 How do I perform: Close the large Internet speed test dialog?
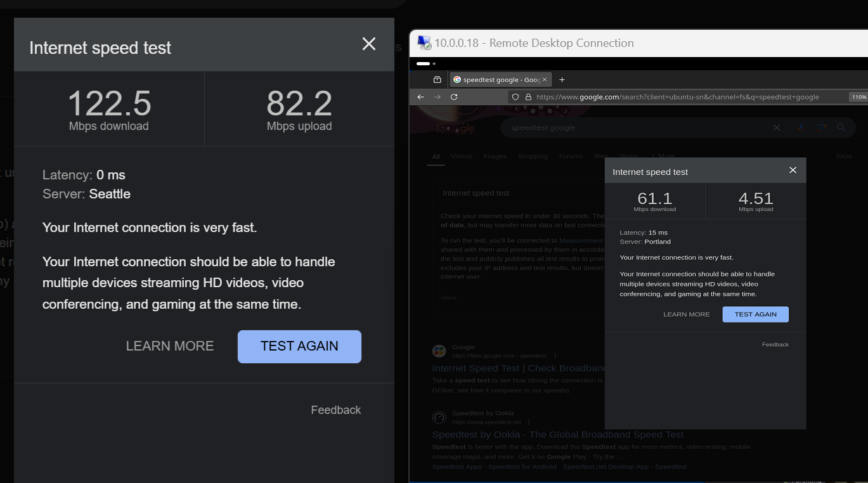369,44
